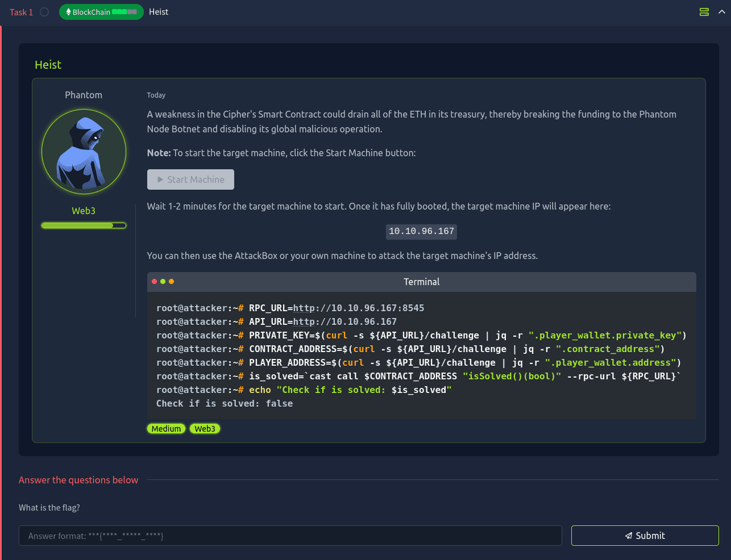Click the green server stack icon
This screenshot has height=560, width=731.
pos(704,12)
